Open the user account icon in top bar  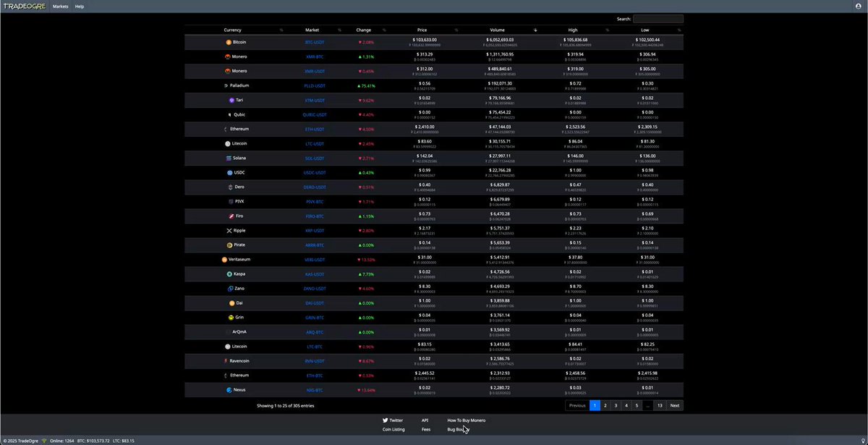pos(859,6)
